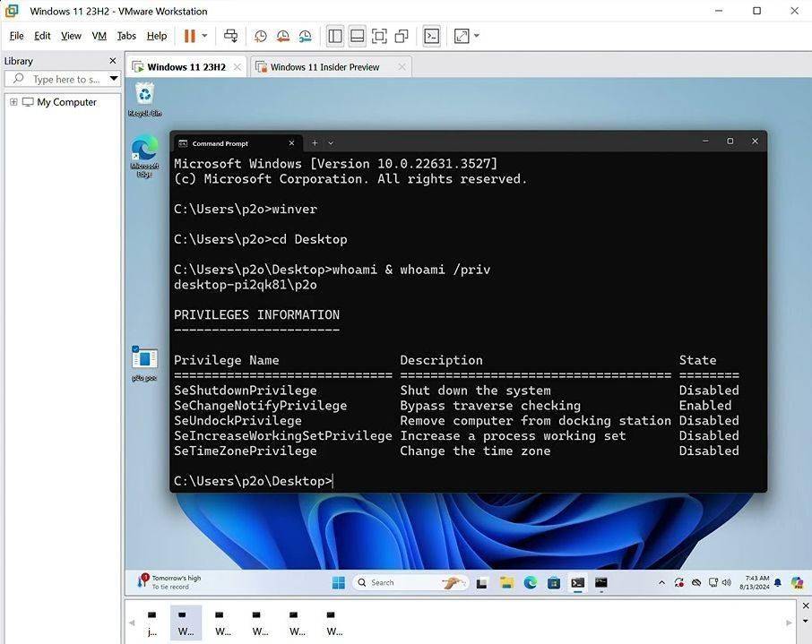Image resolution: width=812 pixels, height=644 pixels.
Task: Select the highlighted W... thumbnail
Action: point(186,623)
